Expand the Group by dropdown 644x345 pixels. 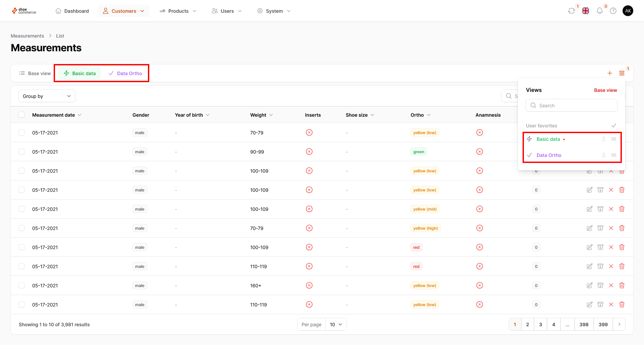point(47,96)
